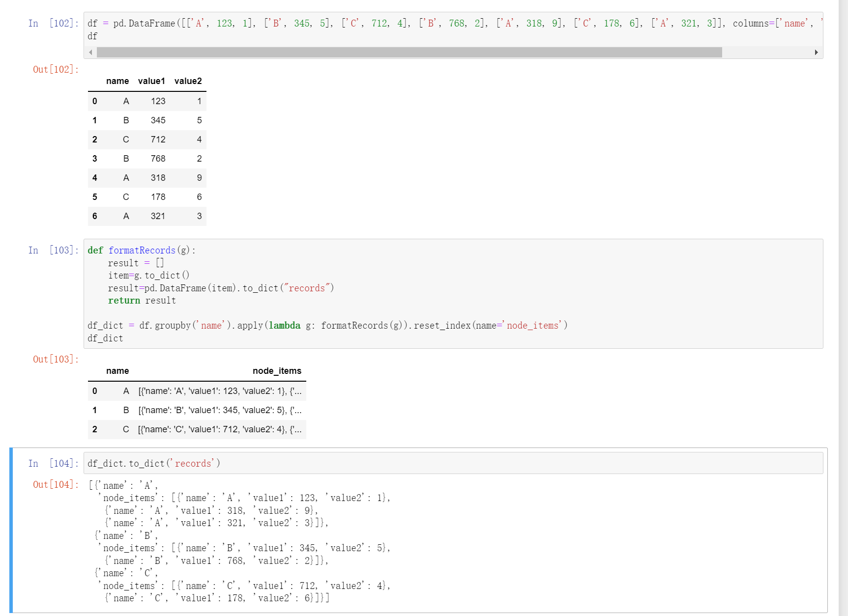Click the In [102] prompt label
This screenshot has width=848, height=616.
coord(53,23)
